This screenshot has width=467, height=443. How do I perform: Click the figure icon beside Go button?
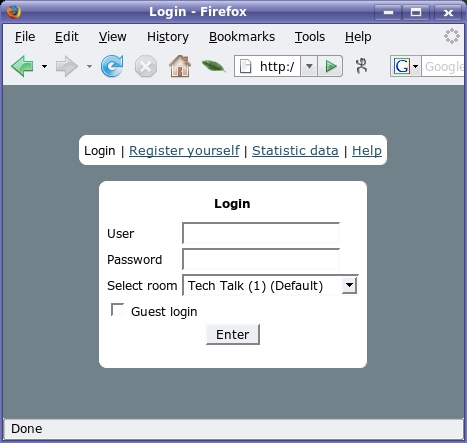tap(361, 66)
